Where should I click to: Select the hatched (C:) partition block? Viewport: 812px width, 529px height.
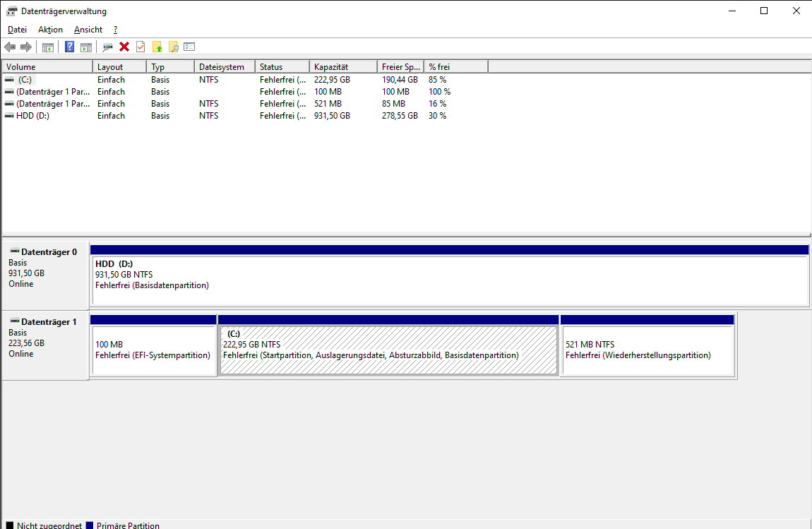388,345
